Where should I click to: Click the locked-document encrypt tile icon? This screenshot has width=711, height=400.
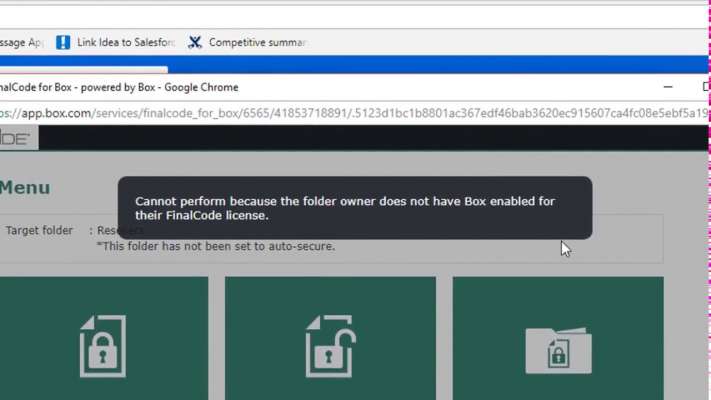(x=103, y=346)
